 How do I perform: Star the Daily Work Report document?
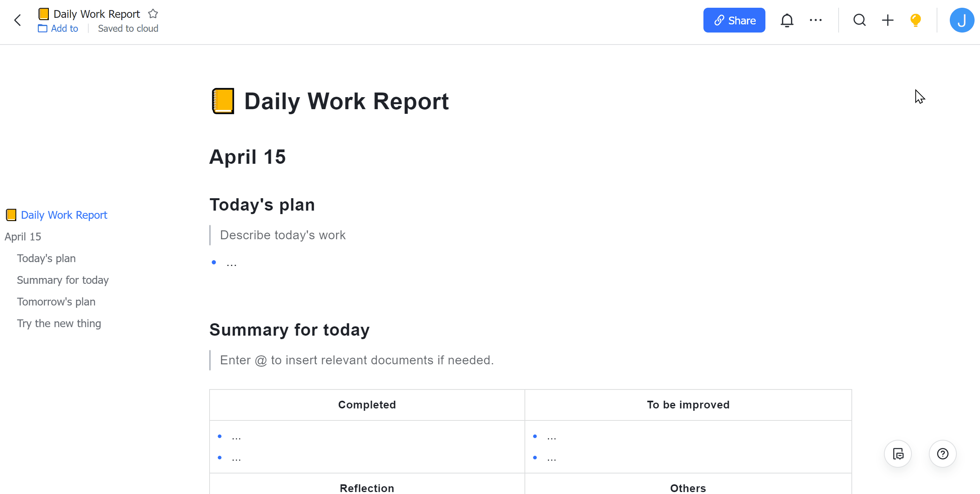(153, 14)
